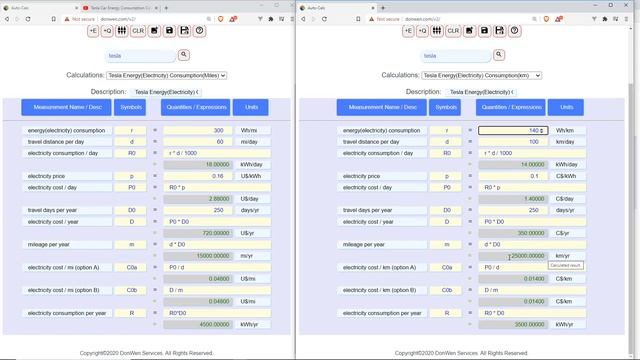Click tesla search field in right window
Screen dimensions: 640x360
click(456, 56)
